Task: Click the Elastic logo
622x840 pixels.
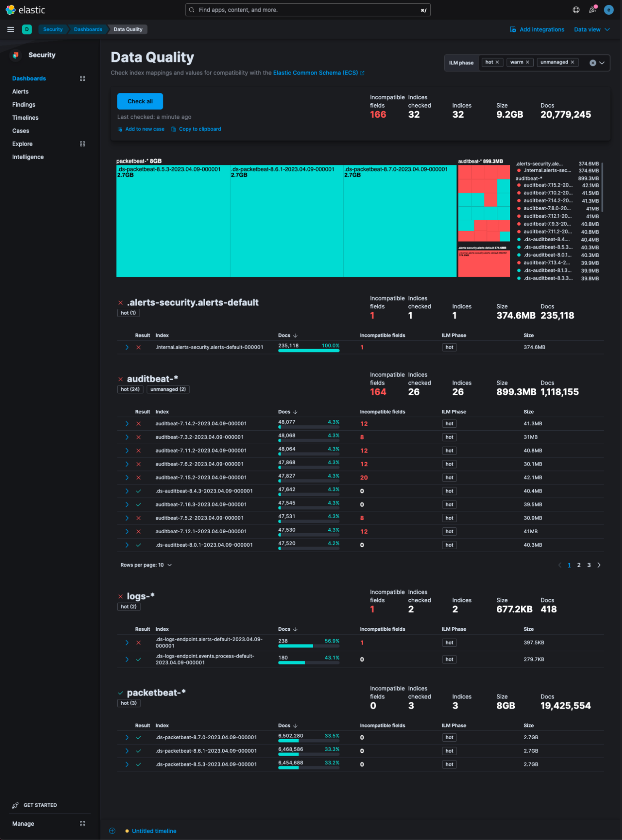Action: (x=25, y=10)
